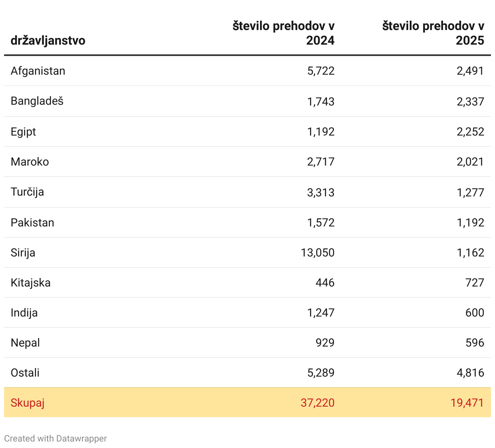Select the 2025 total value 19,471
This screenshot has height=448, width=495.
(x=467, y=403)
